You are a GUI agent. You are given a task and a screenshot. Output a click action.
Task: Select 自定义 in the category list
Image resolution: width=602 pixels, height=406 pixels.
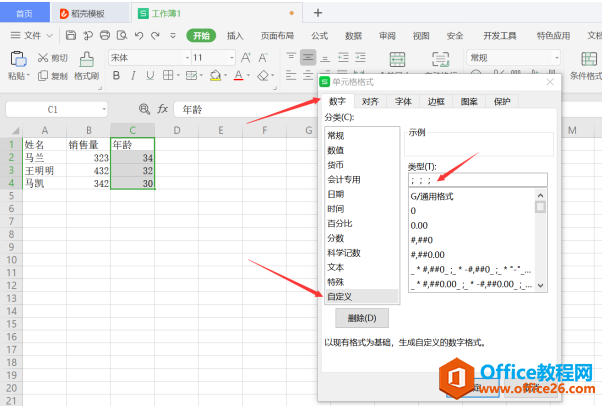[x=342, y=297]
